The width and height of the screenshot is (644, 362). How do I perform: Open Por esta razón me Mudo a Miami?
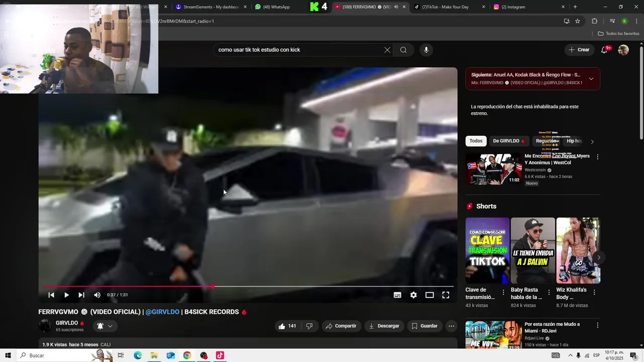552,328
